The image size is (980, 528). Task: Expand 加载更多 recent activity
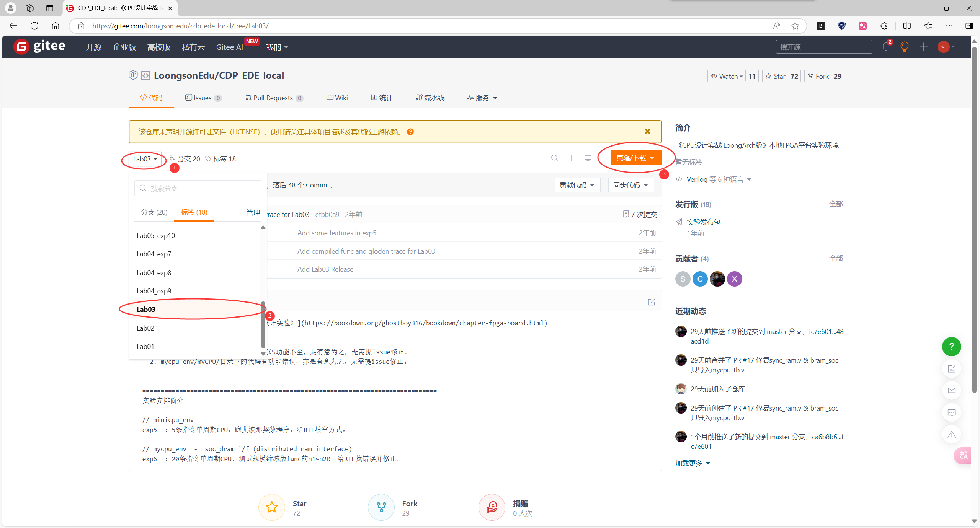click(693, 463)
